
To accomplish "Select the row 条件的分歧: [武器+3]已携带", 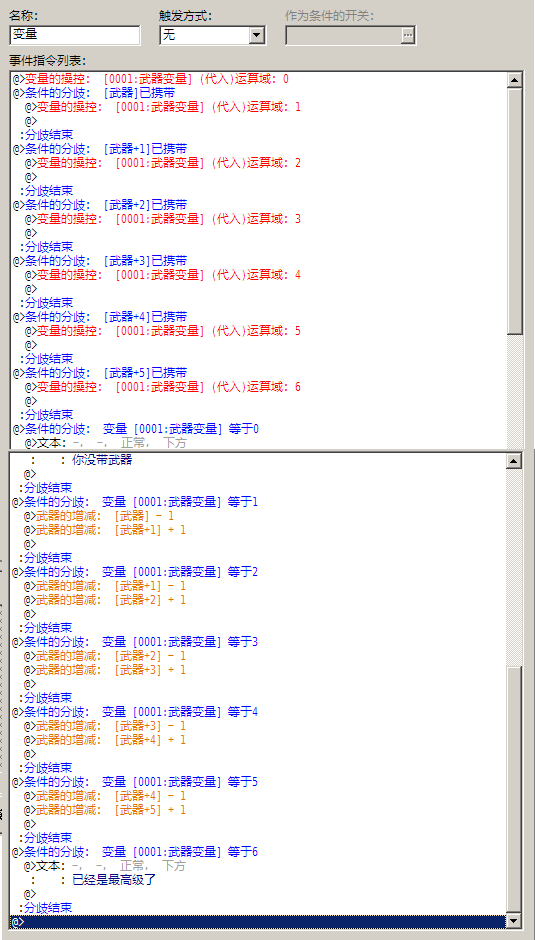I will tap(259, 261).
